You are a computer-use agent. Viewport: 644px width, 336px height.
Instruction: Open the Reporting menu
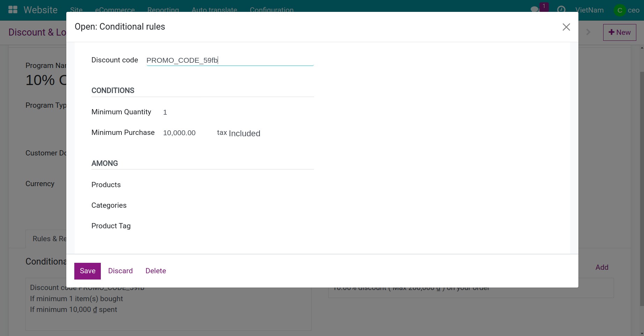(x=163, y=10)
